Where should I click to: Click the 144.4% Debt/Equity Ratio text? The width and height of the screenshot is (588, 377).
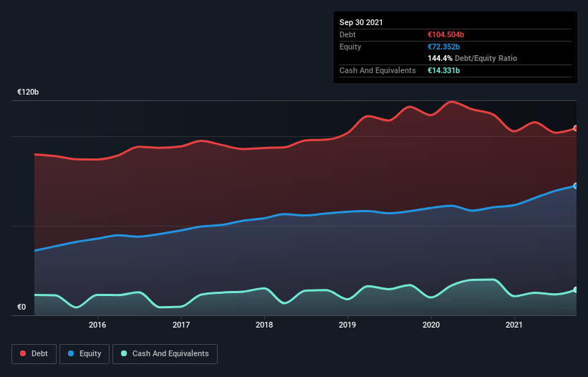coord(473,59)
